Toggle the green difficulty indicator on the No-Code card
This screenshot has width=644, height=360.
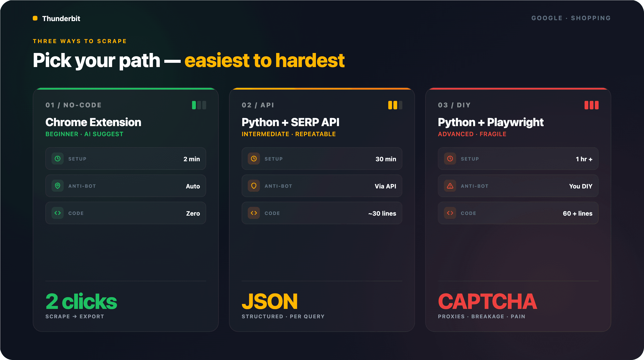pos(199,105)
